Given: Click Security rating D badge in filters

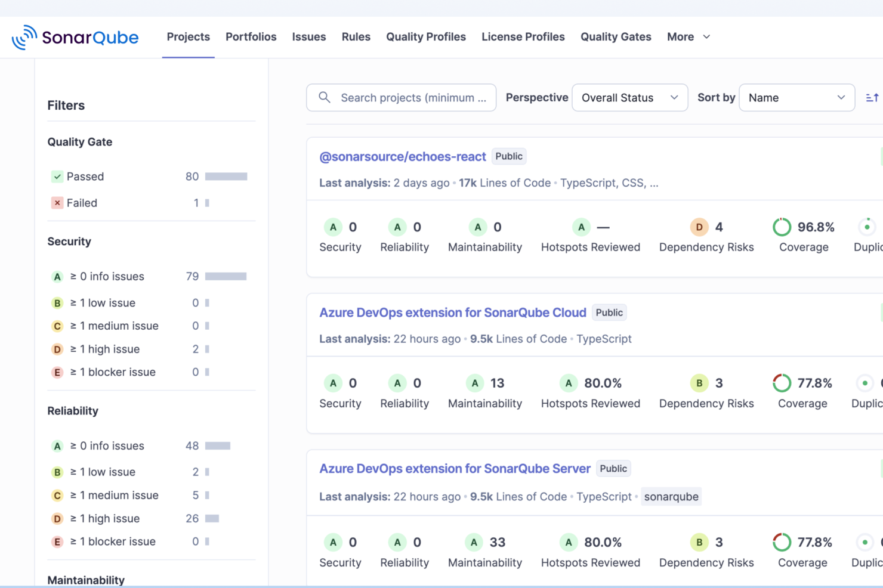Looking at the screenshot, I should point(57,349).
